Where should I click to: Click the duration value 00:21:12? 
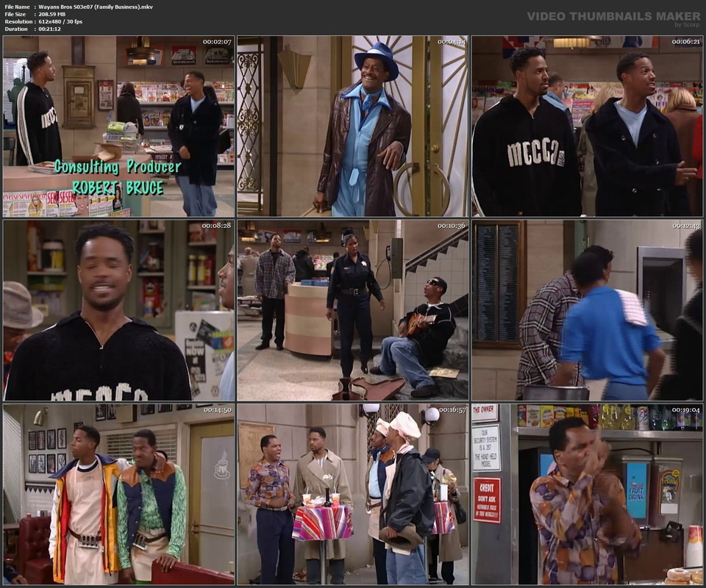[x=49, y=29]
